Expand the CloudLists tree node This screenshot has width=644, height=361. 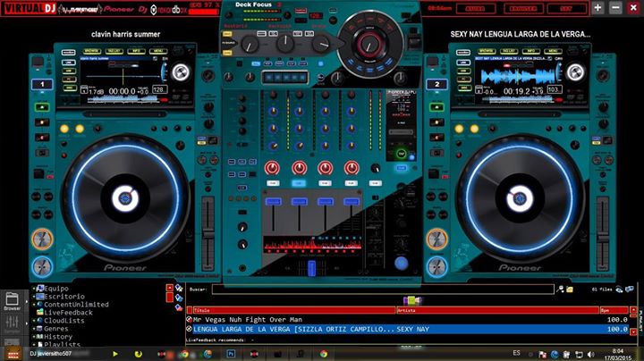coord(34,321)
